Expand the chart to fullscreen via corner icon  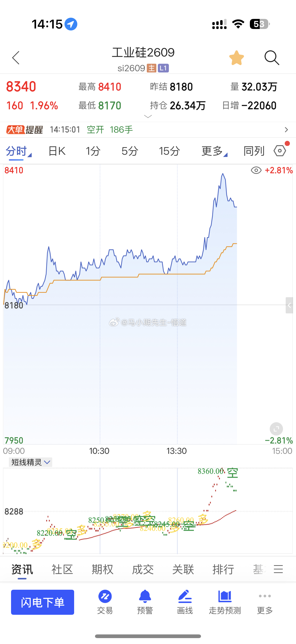click(x=276, y=429)
